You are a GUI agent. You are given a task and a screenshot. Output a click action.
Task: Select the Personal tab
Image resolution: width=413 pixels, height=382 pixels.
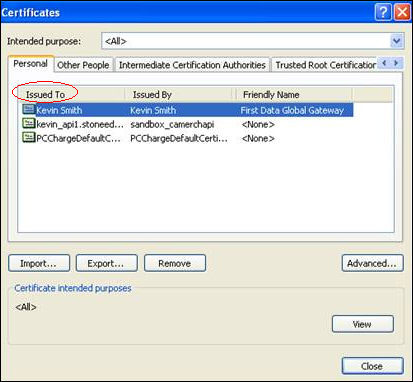tap(31, 64)
